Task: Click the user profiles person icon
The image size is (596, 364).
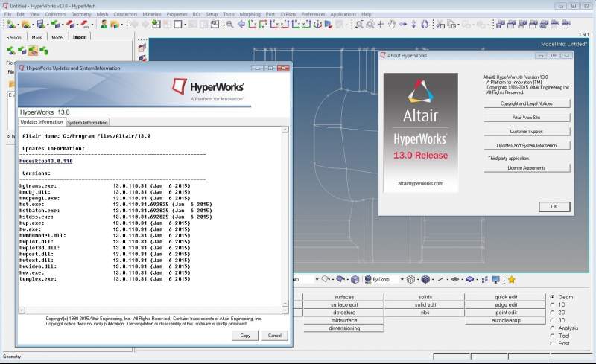Action: click(x=104, y=24)
